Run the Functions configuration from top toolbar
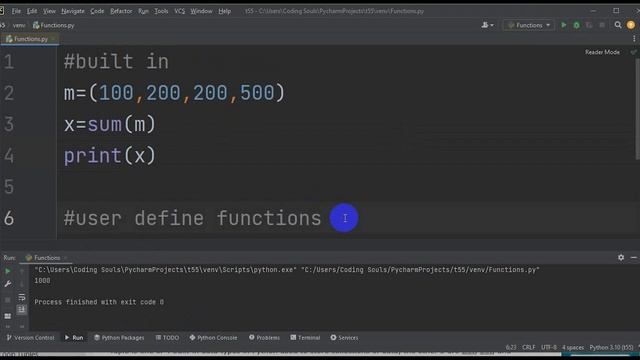This screenshot has height=360, width=640. pos(564,25)
